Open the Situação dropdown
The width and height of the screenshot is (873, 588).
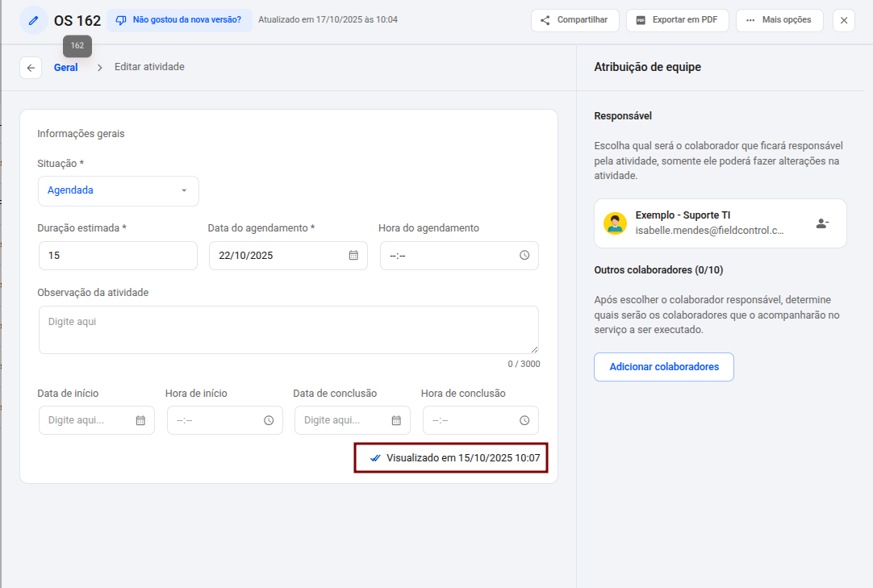[x=118, y=191]
